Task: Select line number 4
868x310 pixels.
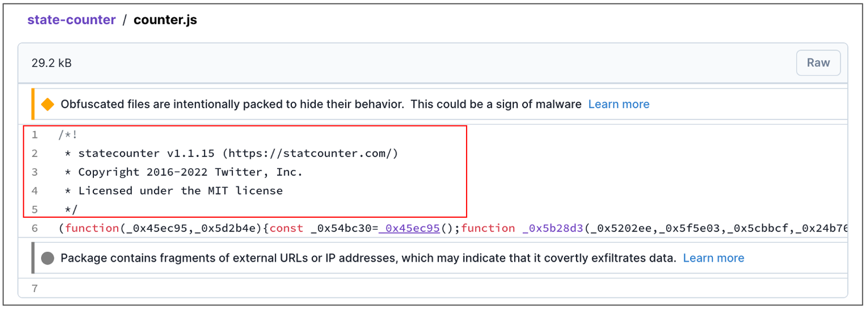Action: [35, 191]
